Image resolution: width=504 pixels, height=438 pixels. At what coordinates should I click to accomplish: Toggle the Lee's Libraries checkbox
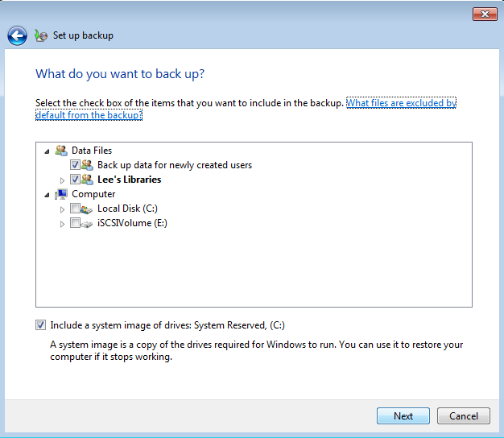tap(75, 180)
